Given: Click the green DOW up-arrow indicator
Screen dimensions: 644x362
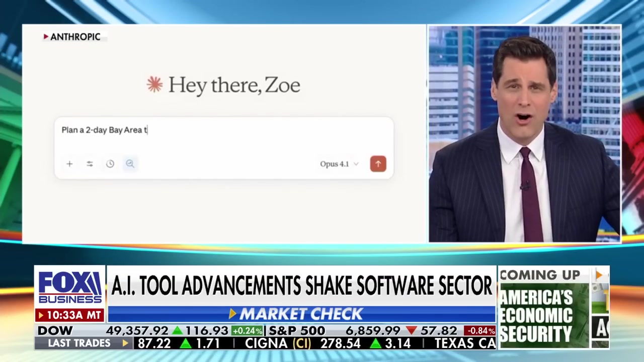Looking at the screenshot, I should pyautogui.click(x=177, y=331).
